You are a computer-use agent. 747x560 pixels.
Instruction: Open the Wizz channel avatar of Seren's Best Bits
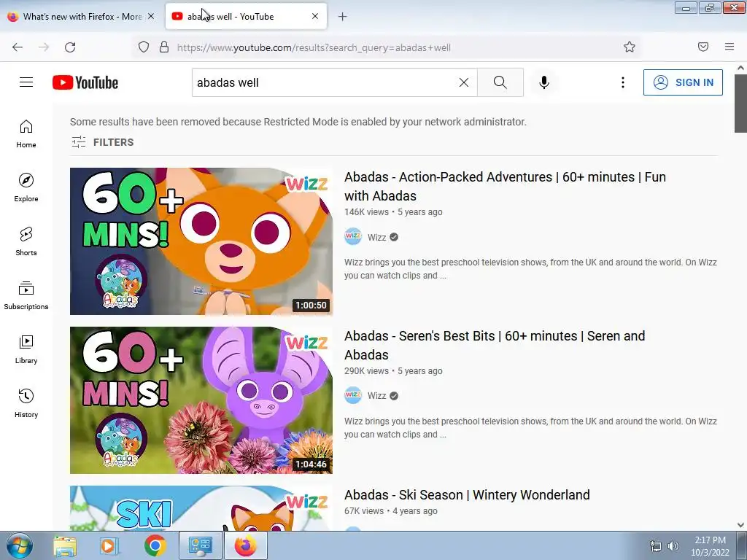pyautogui.click(x=353, y=395)
